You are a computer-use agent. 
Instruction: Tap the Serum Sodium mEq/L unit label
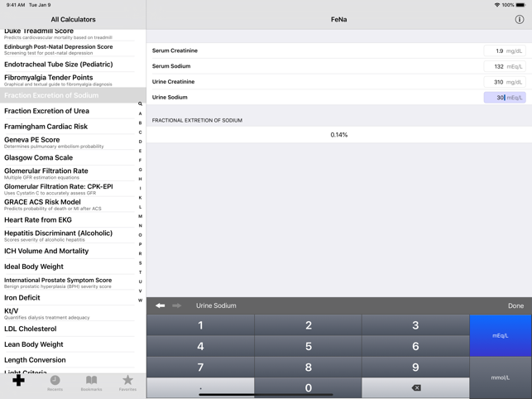pyautogui.click(x=514, y=66)
